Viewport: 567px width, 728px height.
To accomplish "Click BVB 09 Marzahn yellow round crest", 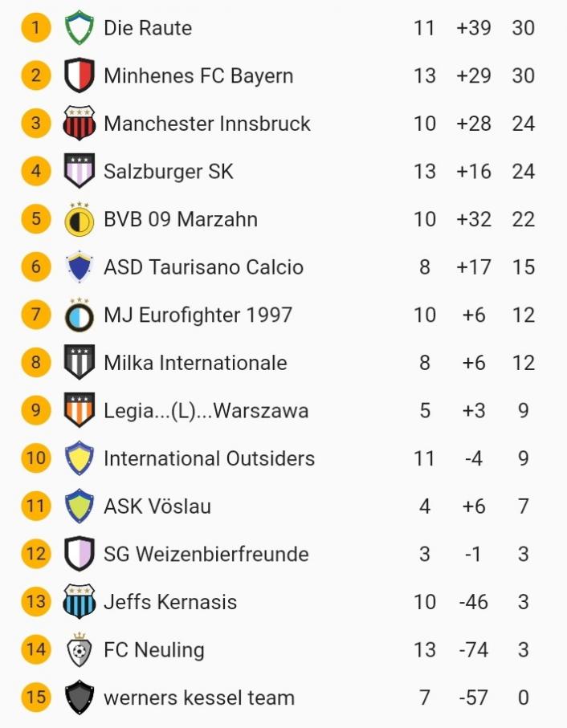I will (x=80, y=219).
